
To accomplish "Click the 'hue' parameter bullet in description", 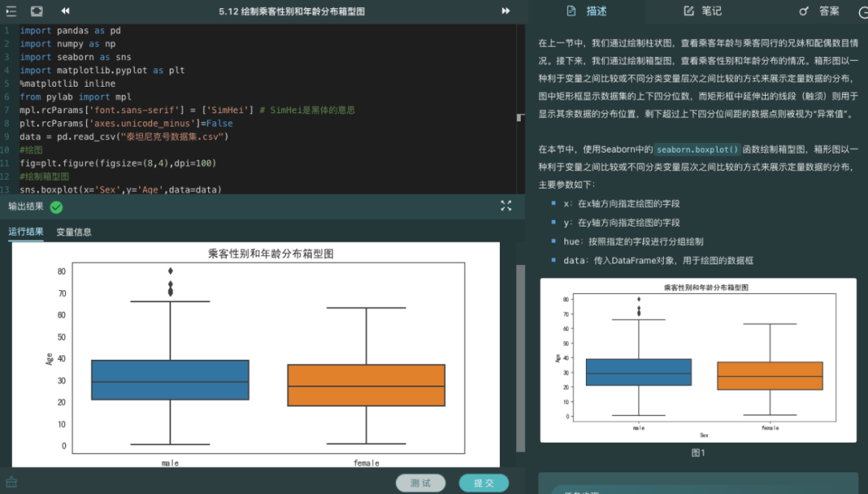I will point(633,242).
